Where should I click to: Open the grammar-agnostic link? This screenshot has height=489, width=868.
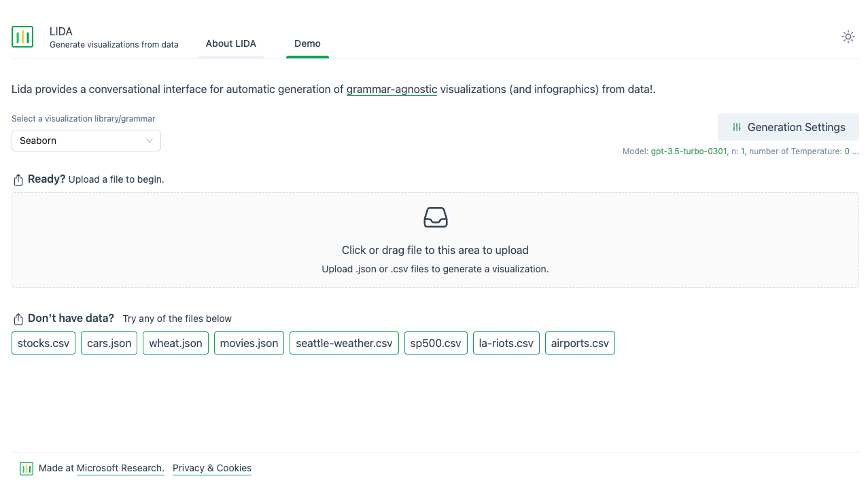392,89
